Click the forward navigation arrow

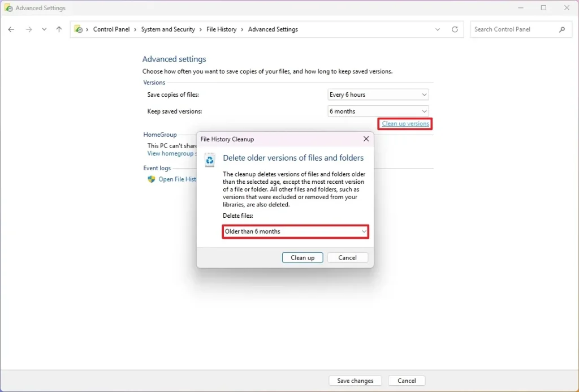[29, 29]
